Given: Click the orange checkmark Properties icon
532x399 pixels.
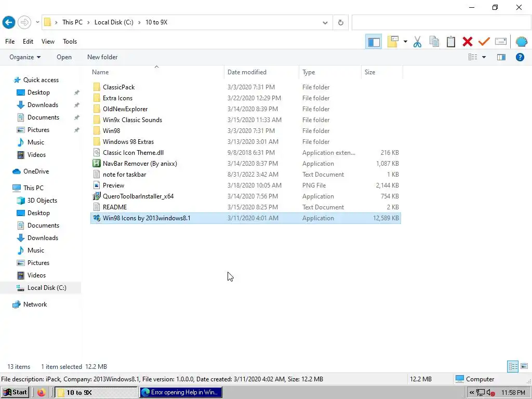Looking at the screenshot, I should pyautogui.click(x=484, y=42).
